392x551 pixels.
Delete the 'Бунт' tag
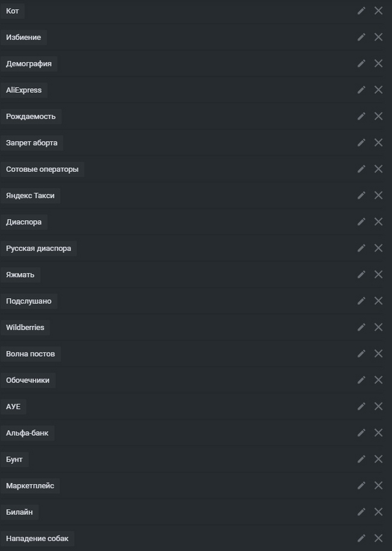tap(379, 459)
